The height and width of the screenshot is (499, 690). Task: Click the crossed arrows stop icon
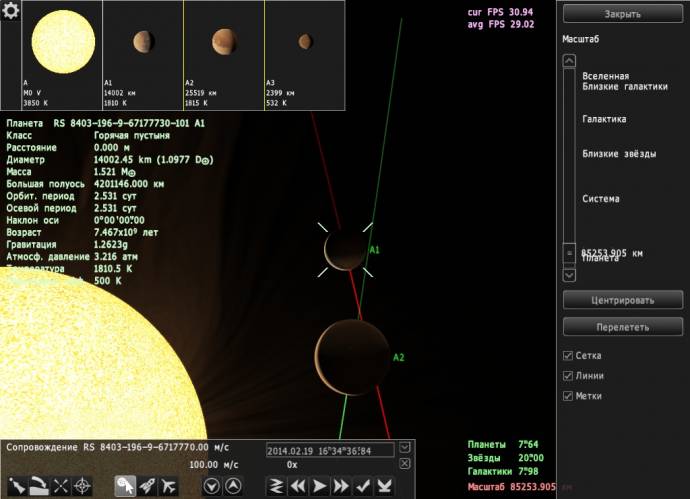click(60, 486)
